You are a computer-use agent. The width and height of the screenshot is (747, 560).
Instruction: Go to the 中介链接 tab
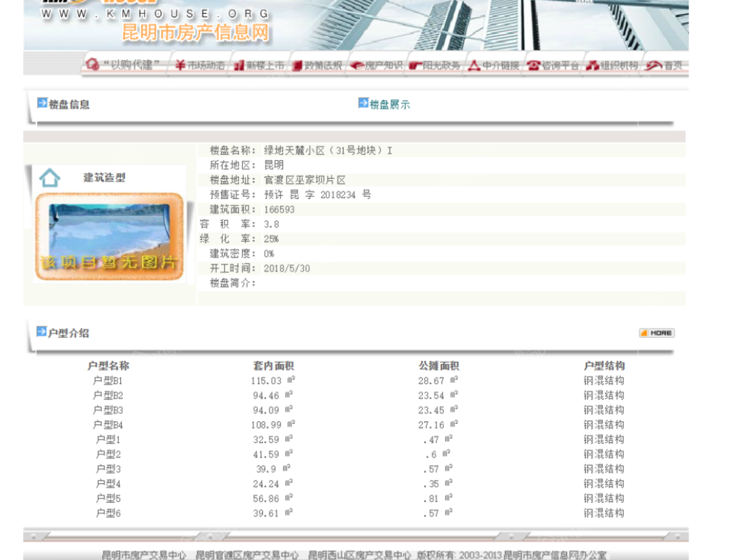pyautogui.click(x=493, y=65)
